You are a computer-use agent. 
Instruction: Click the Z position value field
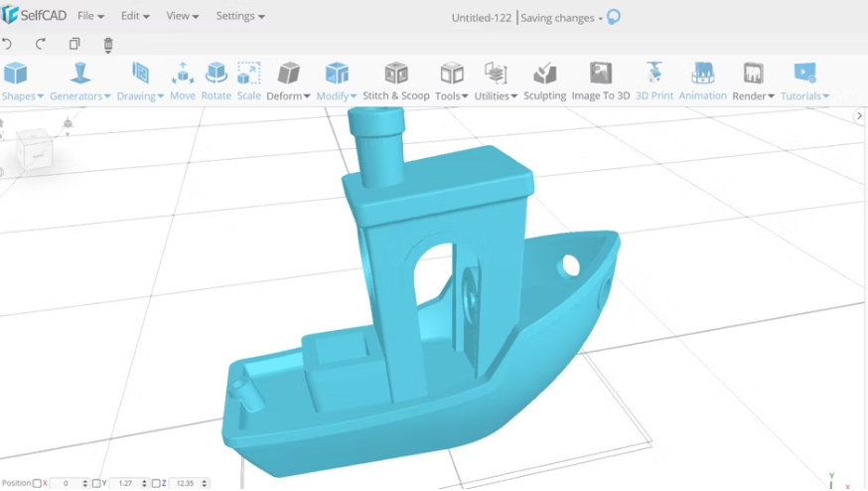(x=189, y=483)
